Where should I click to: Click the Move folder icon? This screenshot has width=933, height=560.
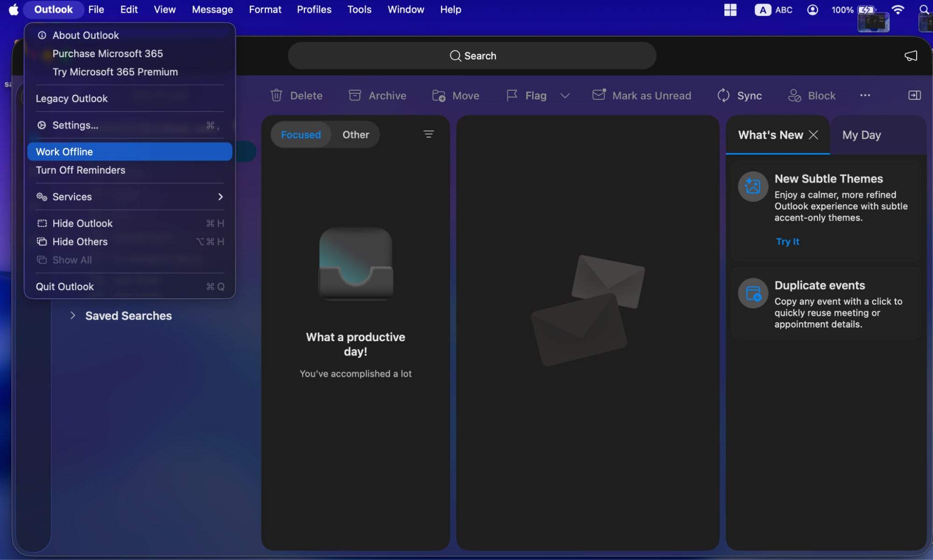tap(439, 96)
